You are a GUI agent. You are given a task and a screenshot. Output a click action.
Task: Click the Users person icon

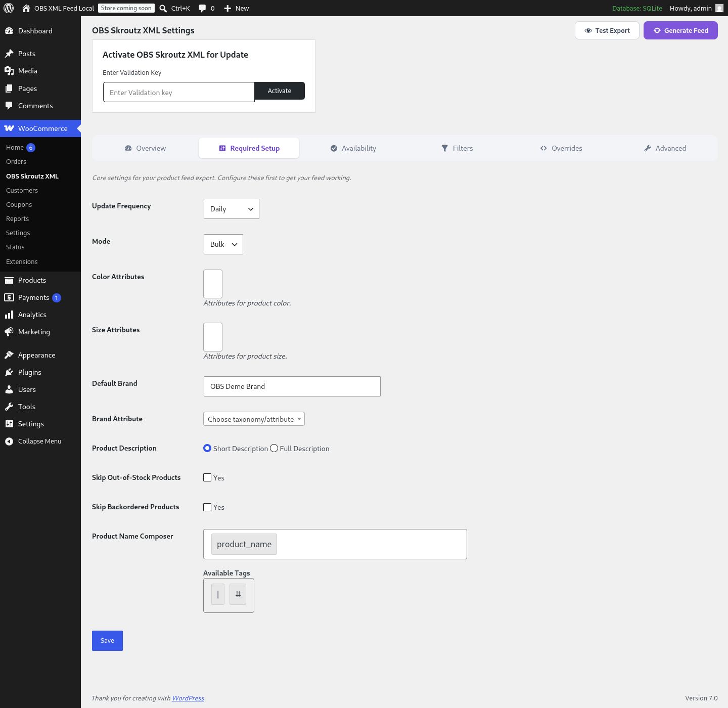(x=9, y=389)
